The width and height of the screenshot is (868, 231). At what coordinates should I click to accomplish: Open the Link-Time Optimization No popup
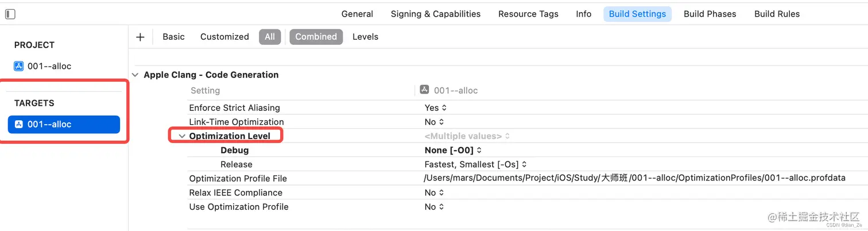pos(434,122)
